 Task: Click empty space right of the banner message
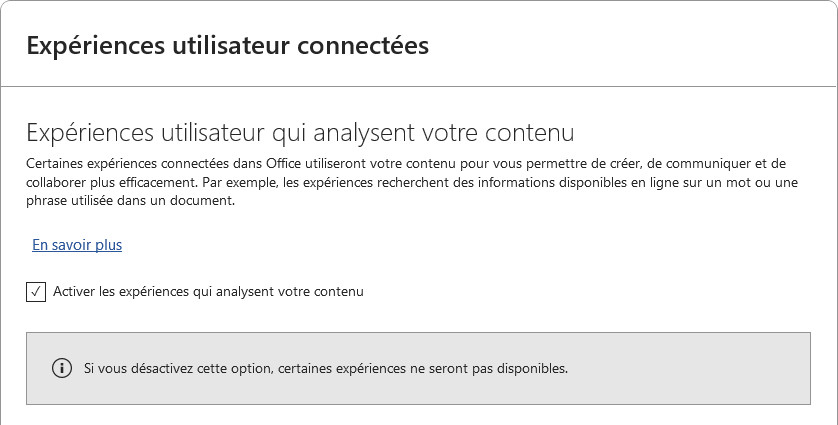690,368
